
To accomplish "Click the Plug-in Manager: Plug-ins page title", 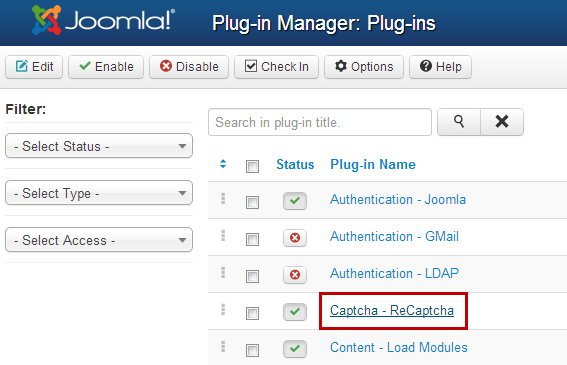I will point(324,24).
